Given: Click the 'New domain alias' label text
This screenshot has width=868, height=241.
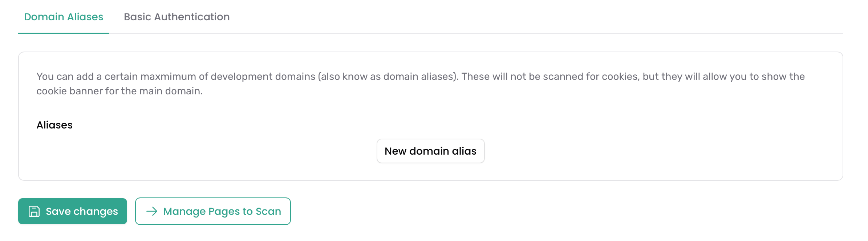Looking at the screenshot, I should pyautogui.click(x=430, y=151).
